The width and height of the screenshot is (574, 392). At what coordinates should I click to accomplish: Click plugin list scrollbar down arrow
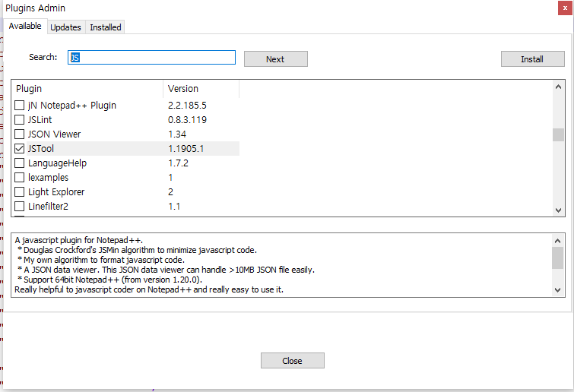click(558, 210)
